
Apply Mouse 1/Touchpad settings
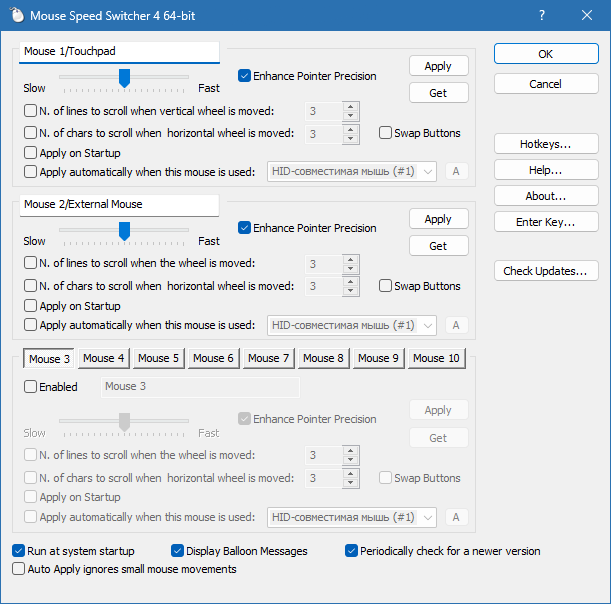tap(438, 66)
